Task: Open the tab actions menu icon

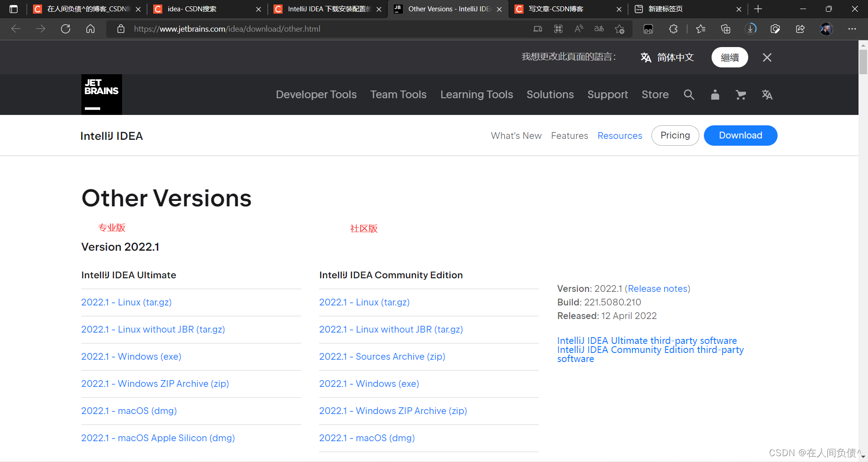Action: 14,9
